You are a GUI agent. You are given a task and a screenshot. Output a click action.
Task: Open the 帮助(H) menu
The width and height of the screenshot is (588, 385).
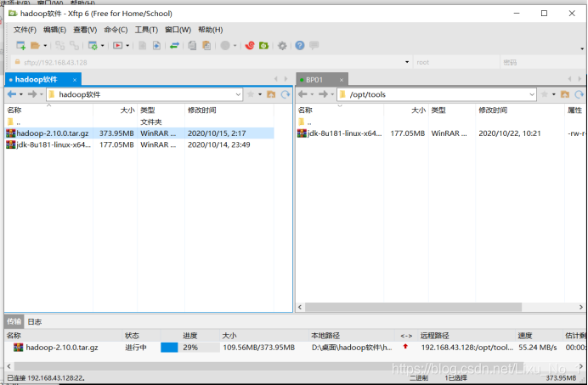211,30
